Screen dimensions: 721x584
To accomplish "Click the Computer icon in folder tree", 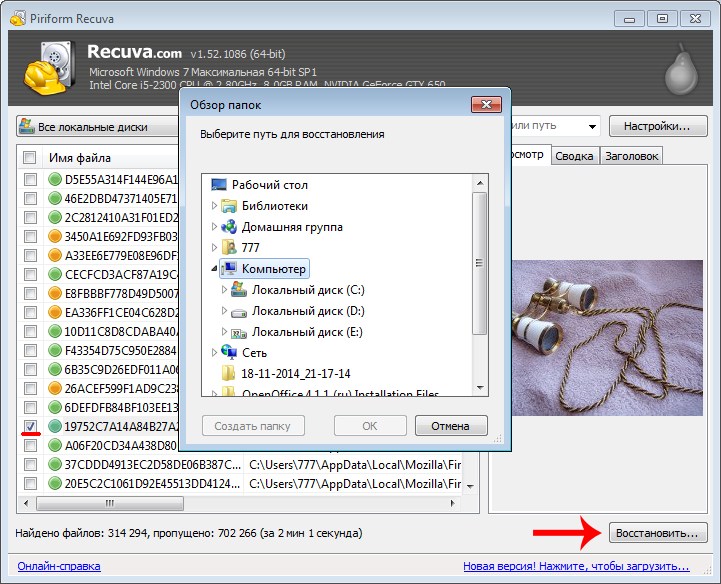I will (229, 269).
